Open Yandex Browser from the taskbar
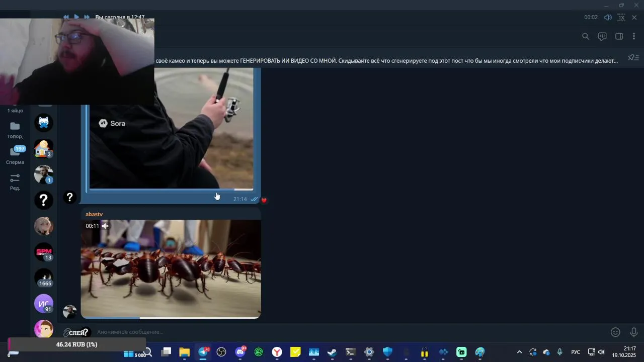 (x=277, y=352)
